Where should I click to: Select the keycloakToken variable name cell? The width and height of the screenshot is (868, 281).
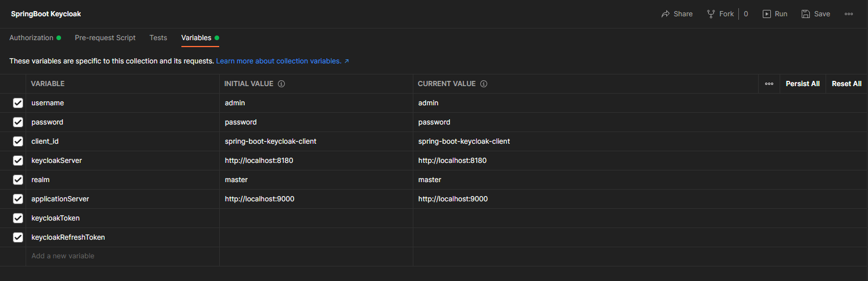[x=123, y=218]
